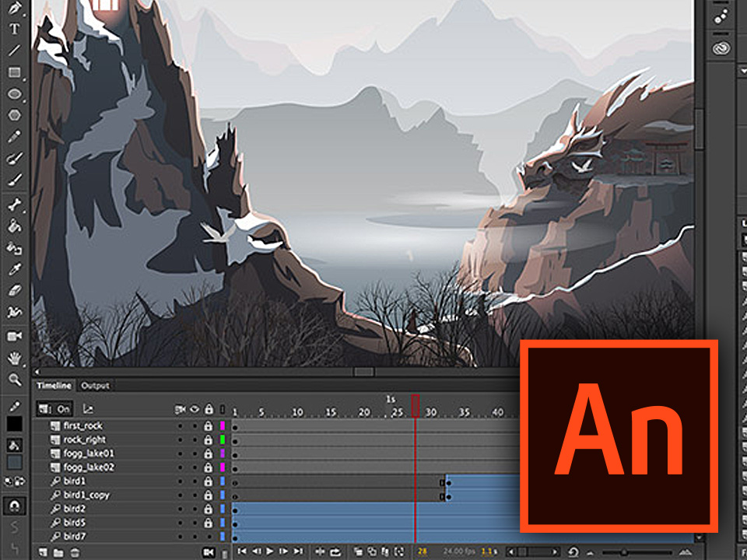The image size is (747, 560).
Task: Select the Ink Bottle tool
Action: [15, 248]
